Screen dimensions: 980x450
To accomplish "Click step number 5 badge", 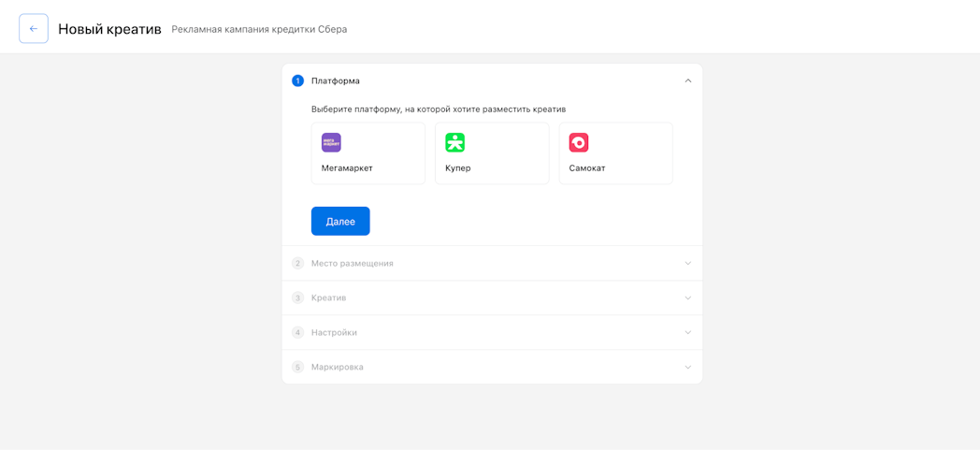I will click(298, 367).
